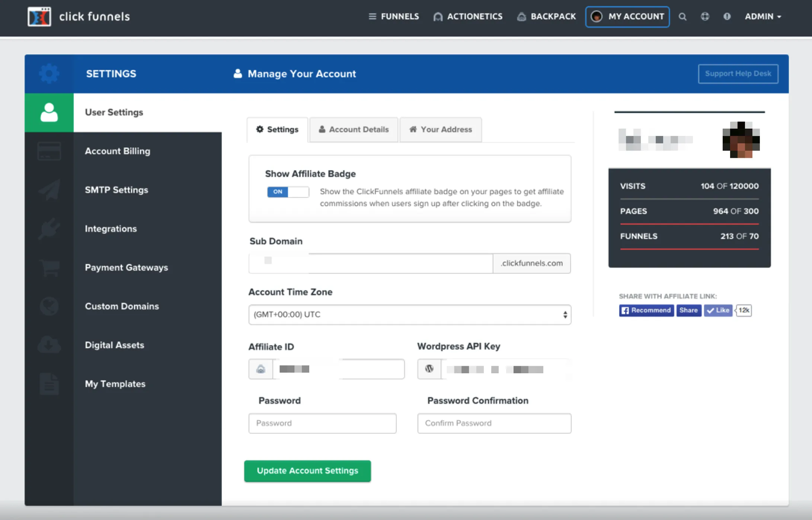The image size is (812, 520).
Task: Select the credit card Account Billing icon
Action: click(x=49, y=151)
